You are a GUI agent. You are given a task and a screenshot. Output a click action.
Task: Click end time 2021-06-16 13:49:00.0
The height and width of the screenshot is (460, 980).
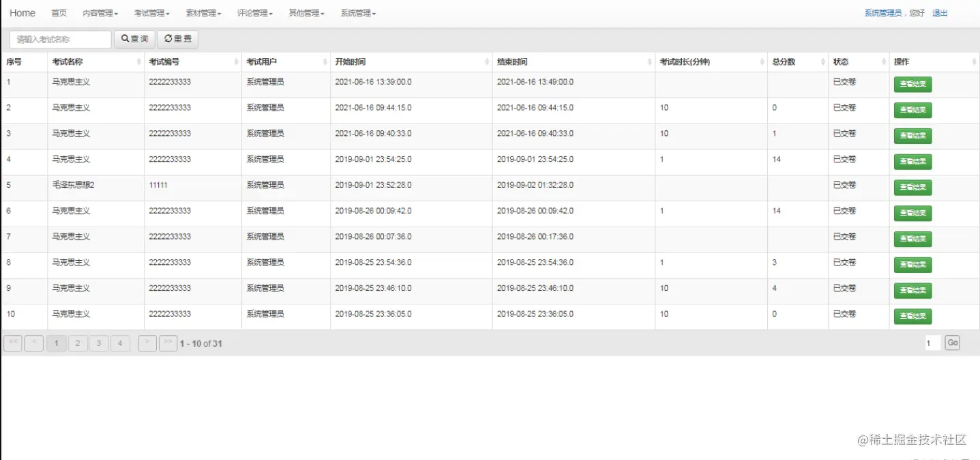535,82
